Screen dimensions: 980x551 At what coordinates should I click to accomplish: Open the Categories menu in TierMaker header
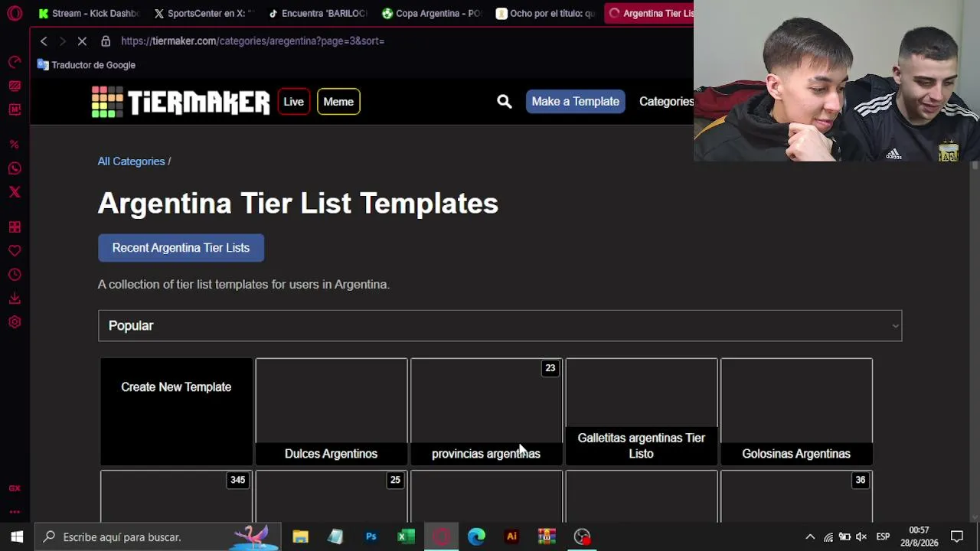666,101
